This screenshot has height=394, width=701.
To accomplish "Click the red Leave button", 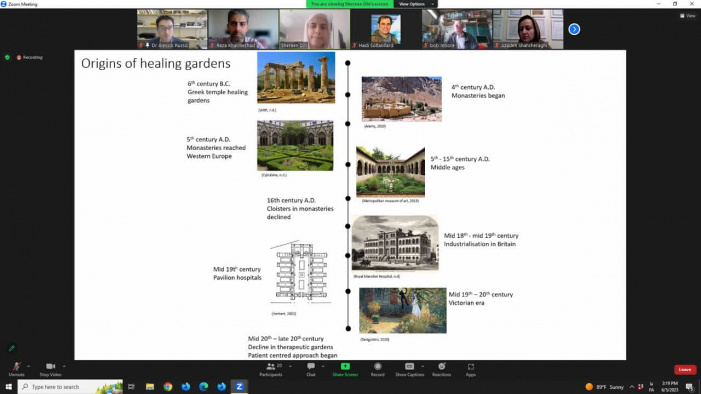I will (685, 369).
